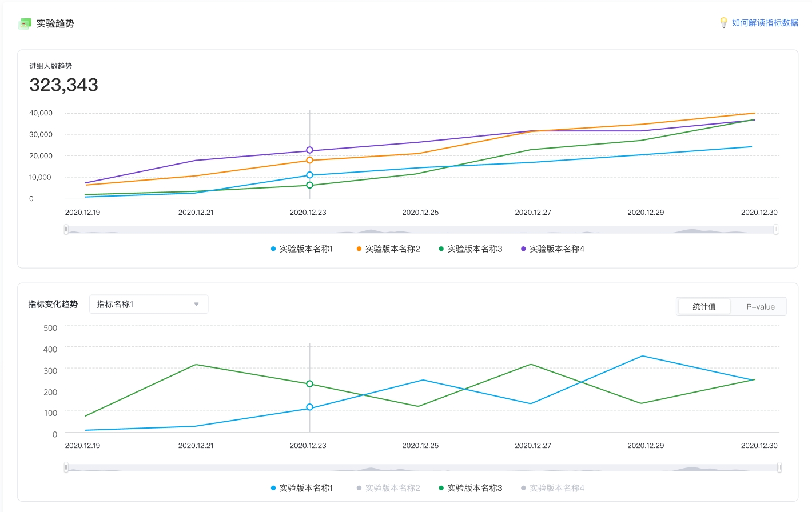Open the 指标名称1 dropdown
The width and height of the screenshot is (812, 512).
[x=149, y=304]
